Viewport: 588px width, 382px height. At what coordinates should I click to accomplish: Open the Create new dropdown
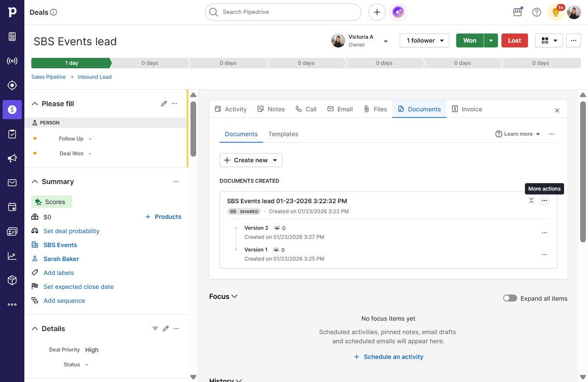pyautogui.click(x=251, y=160)
